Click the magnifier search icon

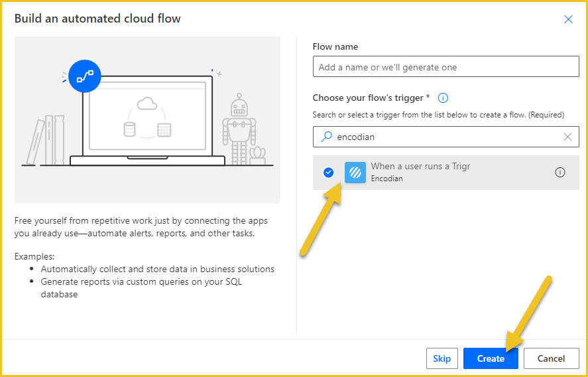point(327,137)
